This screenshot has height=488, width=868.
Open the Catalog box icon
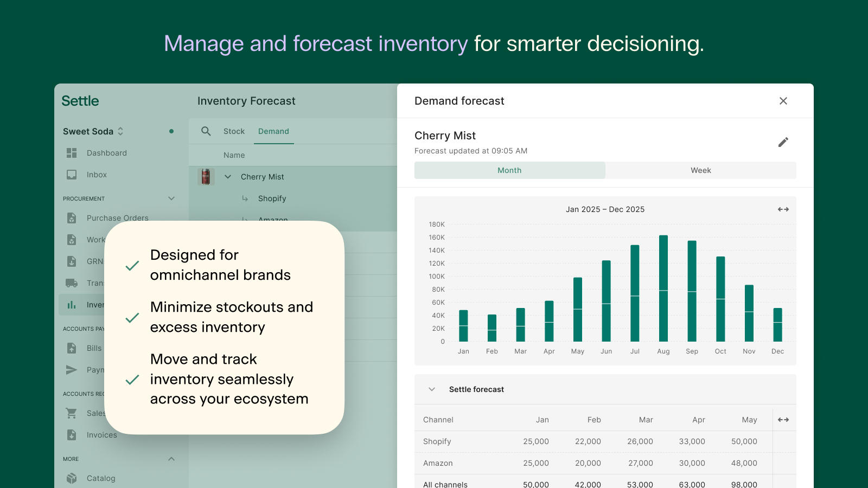tap(71, 478)
